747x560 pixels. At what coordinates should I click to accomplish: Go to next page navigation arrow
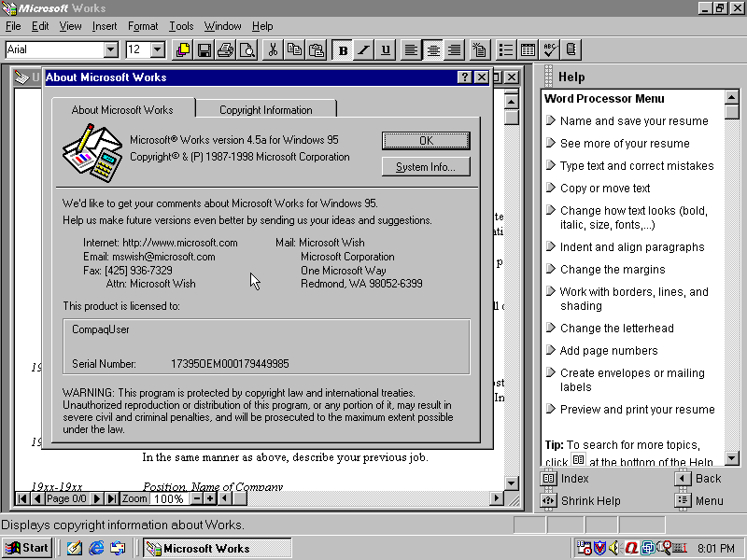pyautogui.click(x=96, y=498)
